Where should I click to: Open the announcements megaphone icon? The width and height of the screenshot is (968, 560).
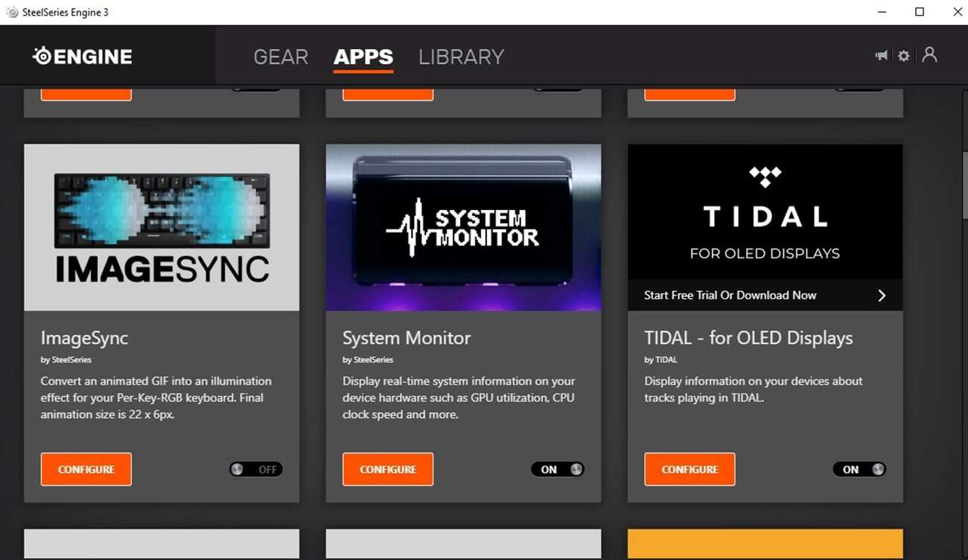point(882,56)
